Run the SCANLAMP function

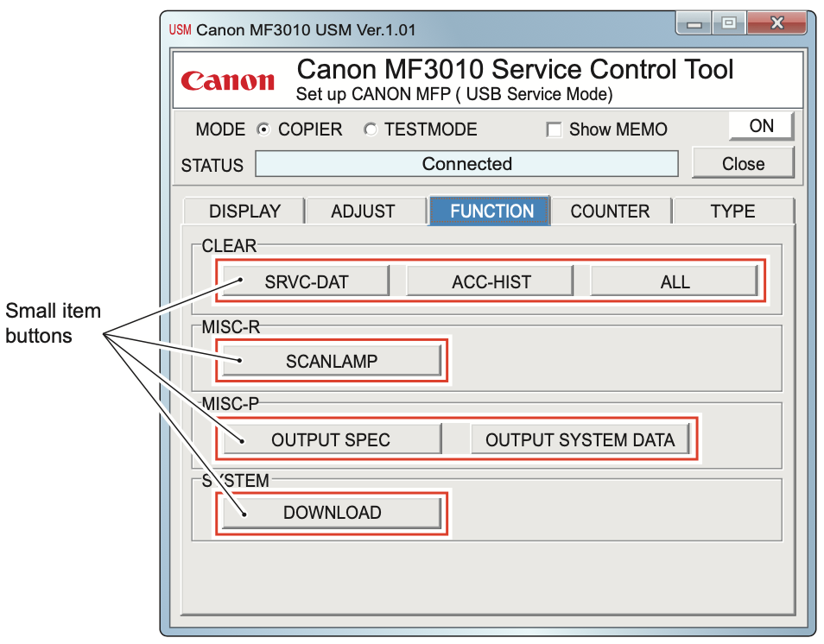tap(332, 361)
